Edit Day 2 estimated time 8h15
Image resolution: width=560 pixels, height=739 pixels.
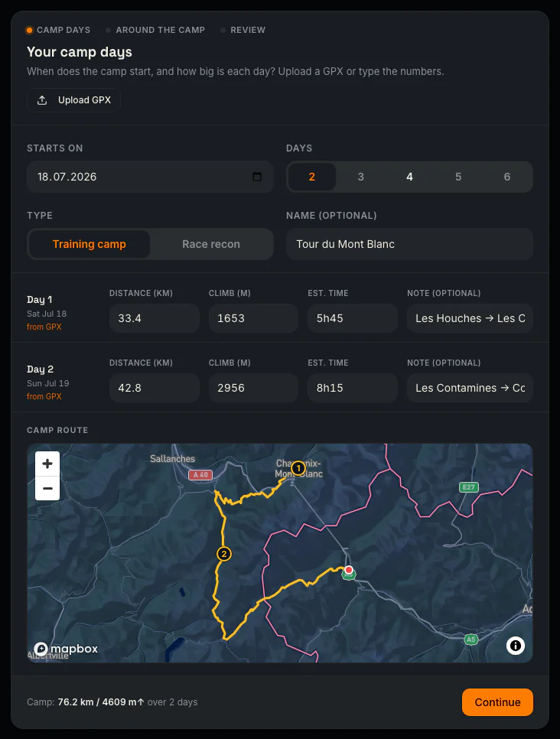(x=353, y=388)
